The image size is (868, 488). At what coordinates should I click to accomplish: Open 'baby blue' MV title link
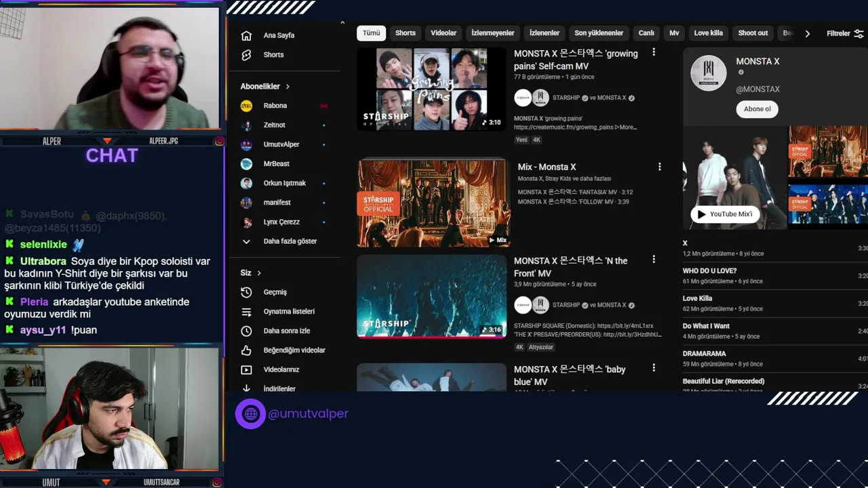[x=570, y=375]
